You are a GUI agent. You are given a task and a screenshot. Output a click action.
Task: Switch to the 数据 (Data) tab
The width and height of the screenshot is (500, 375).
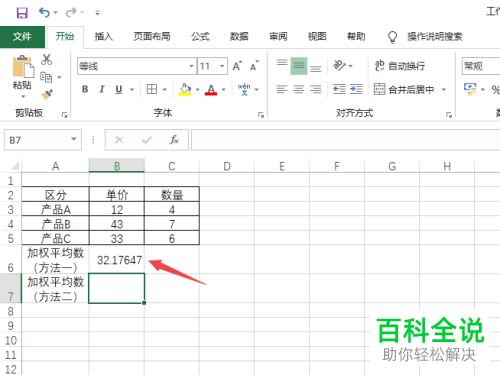click(x=239, y=36)
